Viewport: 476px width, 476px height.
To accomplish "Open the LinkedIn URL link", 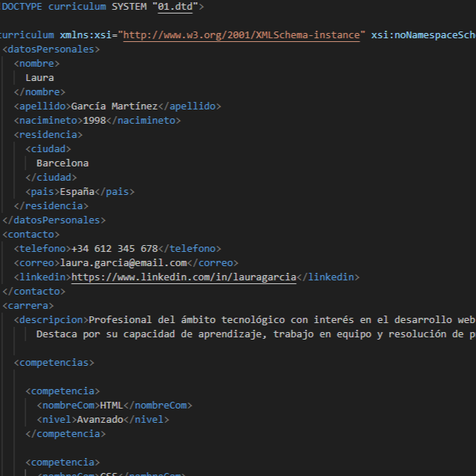I will [x=184, y=277].
